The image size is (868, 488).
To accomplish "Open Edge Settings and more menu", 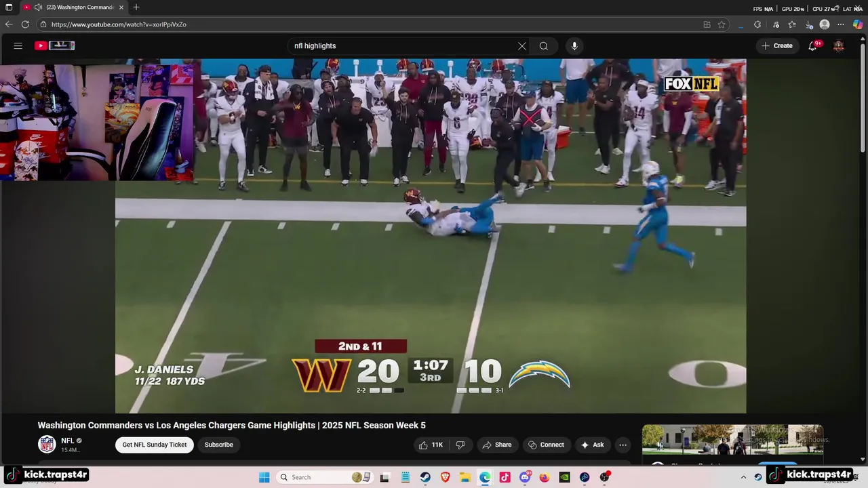I will [841, 24].
